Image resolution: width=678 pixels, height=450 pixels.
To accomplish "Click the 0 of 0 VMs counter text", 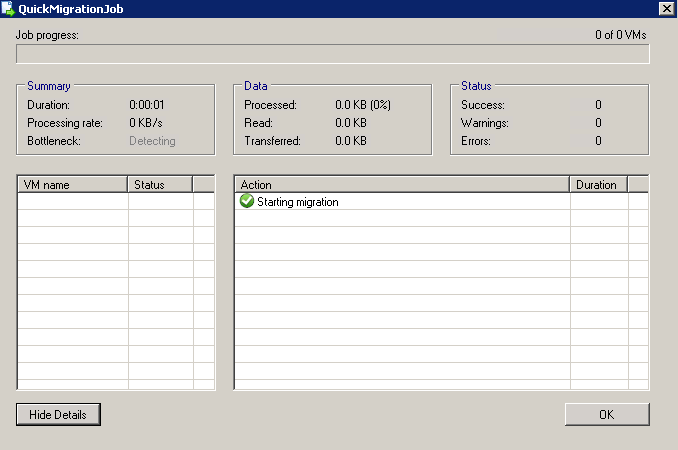I will tap(620, 35).
